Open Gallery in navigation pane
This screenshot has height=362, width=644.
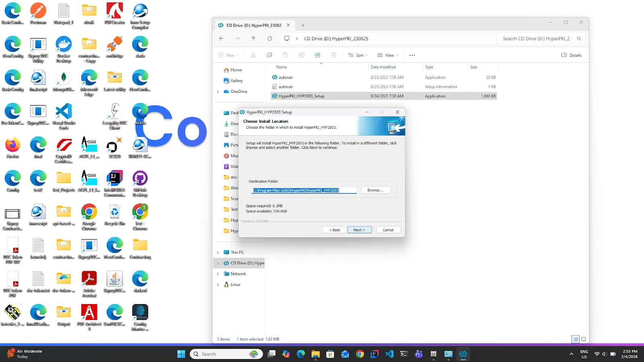pos(237,81)
